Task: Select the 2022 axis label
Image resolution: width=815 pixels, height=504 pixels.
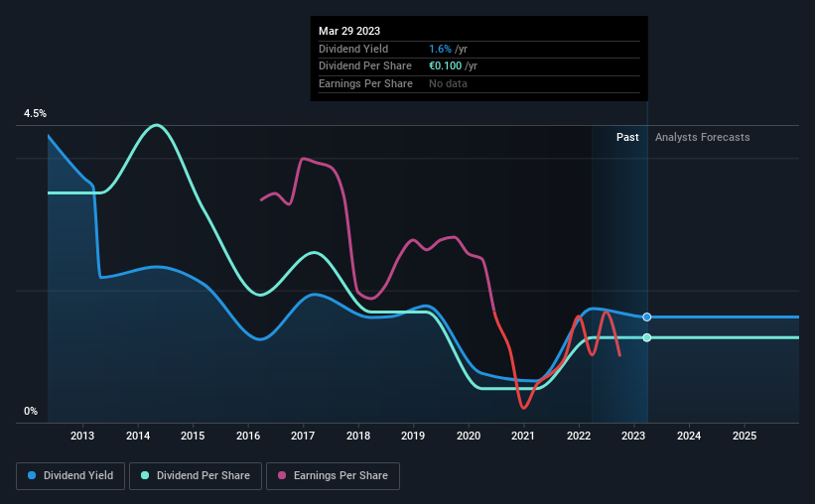Action: coord(579,436)
